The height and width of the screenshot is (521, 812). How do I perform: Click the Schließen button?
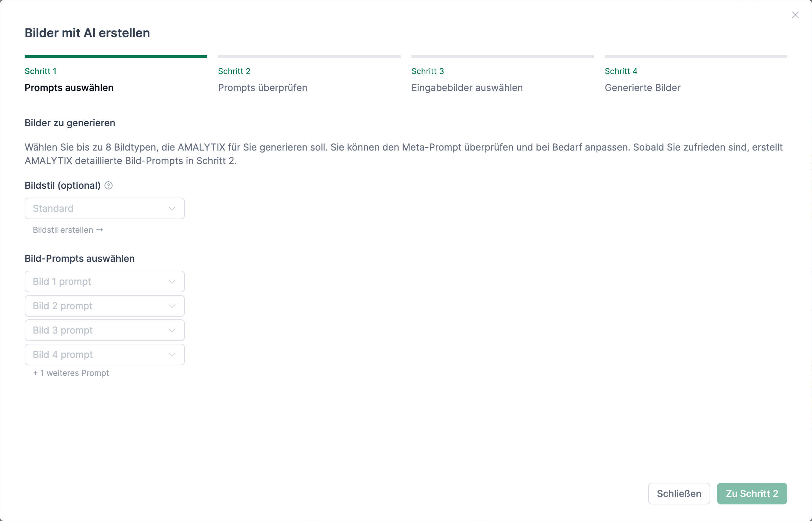pyautogui.click(x=679, y=494)
